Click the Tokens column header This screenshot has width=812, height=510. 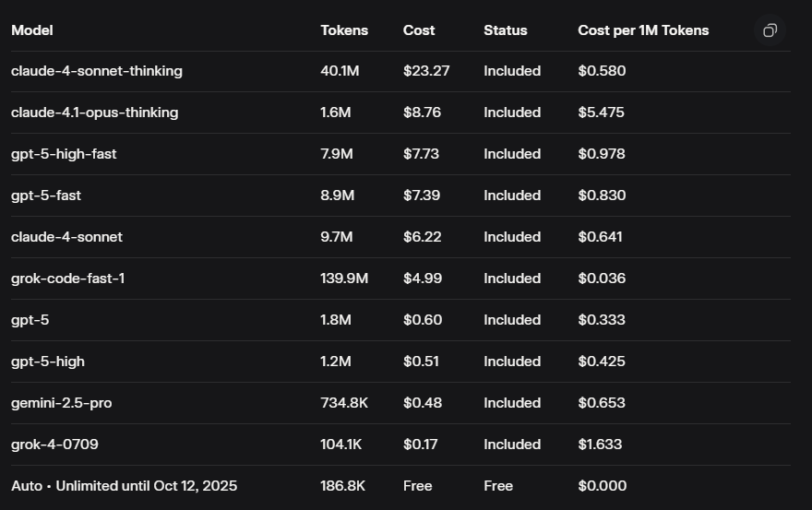pos(344,30)
